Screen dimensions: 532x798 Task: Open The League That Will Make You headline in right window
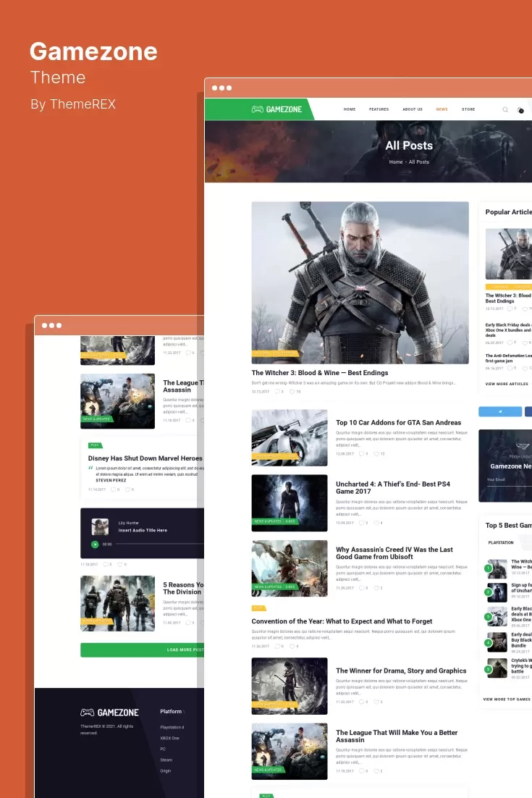click(397, 736)
